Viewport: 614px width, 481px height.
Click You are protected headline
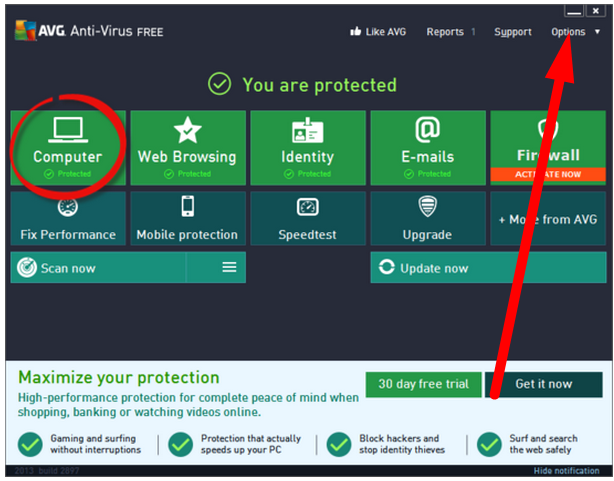click(320, 85)
